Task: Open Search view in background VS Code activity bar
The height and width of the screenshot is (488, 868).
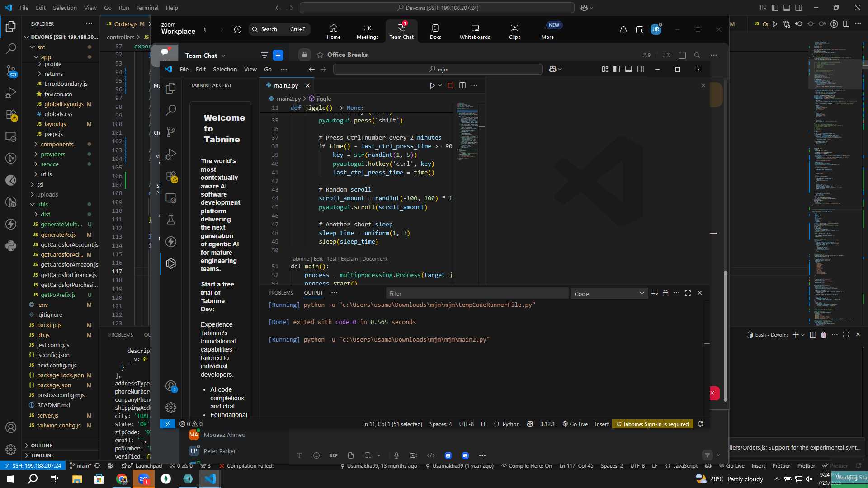Action: pos(11,48)
